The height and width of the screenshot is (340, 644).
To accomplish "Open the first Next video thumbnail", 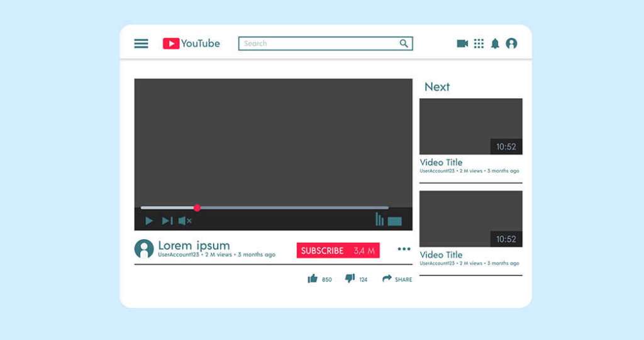I will click(x=470, y=127).
